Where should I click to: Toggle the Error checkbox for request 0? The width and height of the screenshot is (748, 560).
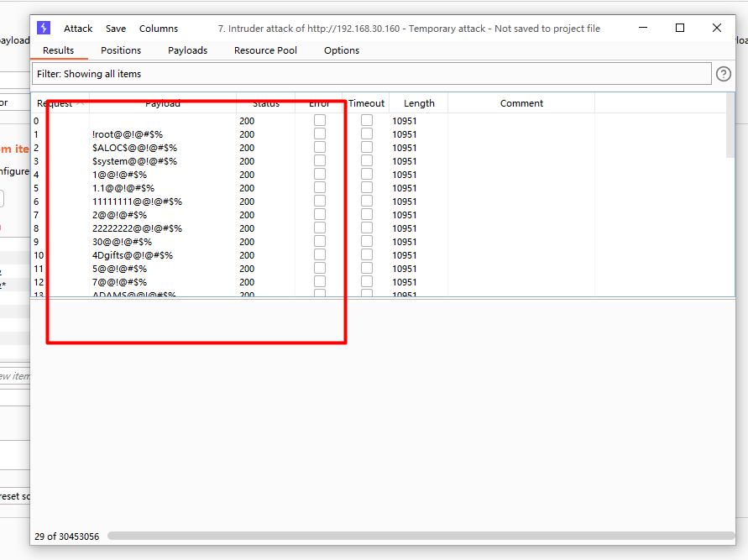pyautogui.click(x=319, y=120)
